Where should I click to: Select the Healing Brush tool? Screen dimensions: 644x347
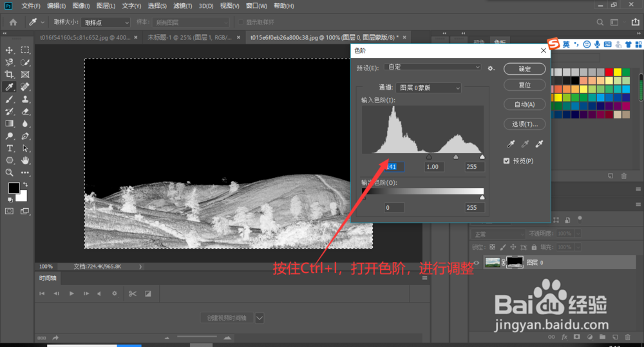(25, 87)
